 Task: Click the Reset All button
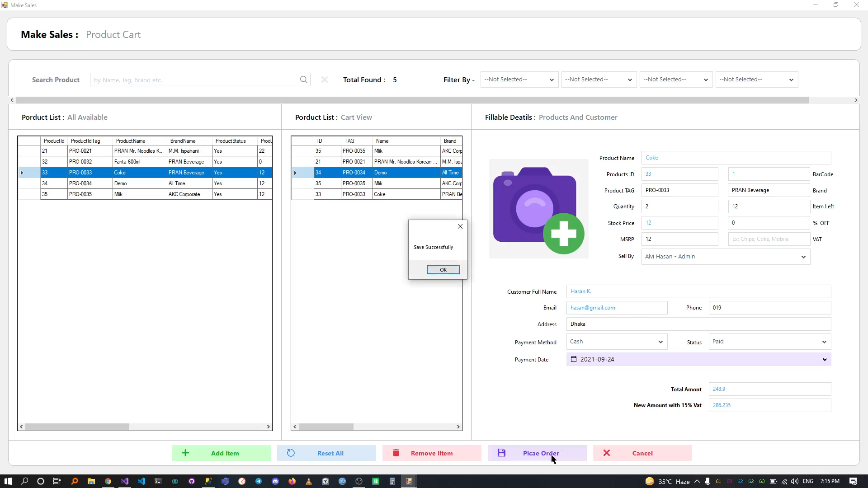(x=326, y=453)
